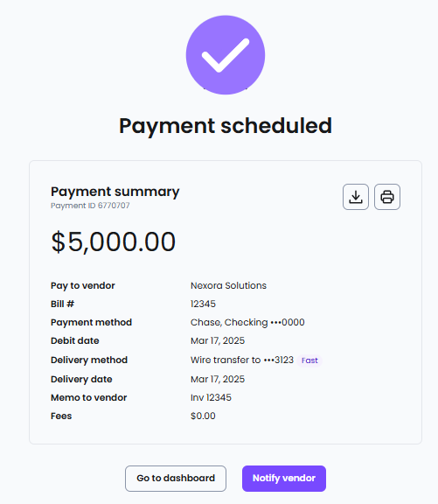Click the $0.00 fees value

tap(203, 416)
